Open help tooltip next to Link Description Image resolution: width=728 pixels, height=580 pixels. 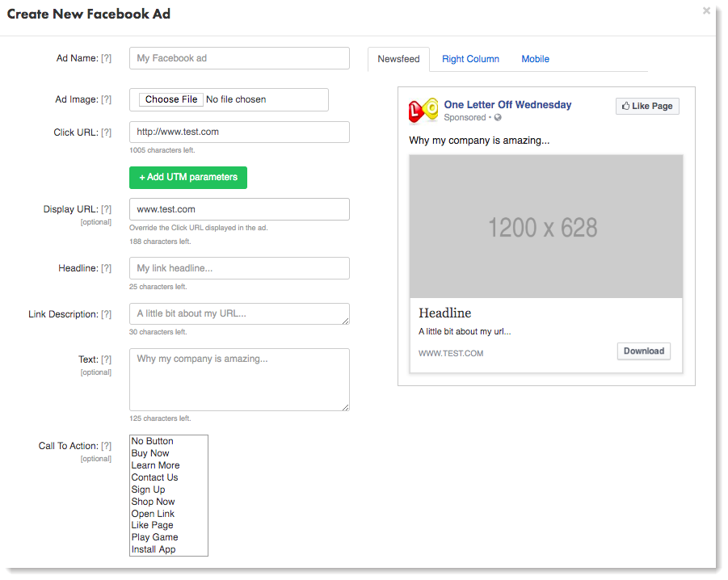107,314
